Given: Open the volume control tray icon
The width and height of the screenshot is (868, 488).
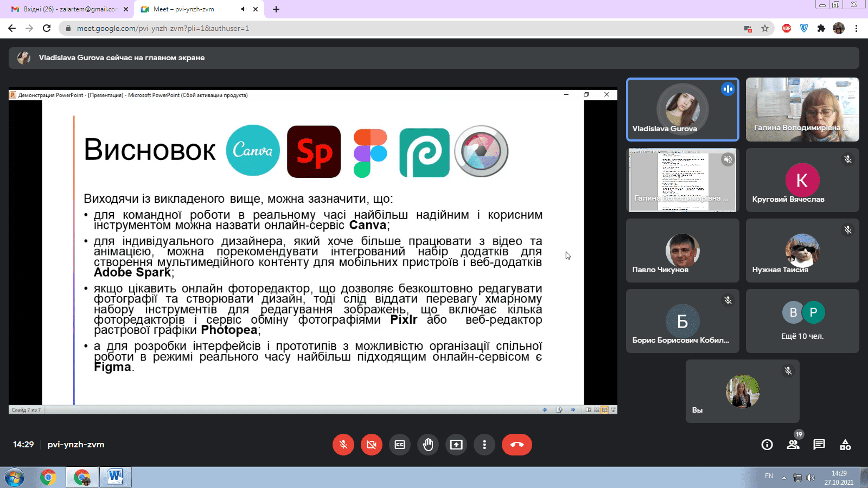Looking at the screenshot, I should [810, 478].
